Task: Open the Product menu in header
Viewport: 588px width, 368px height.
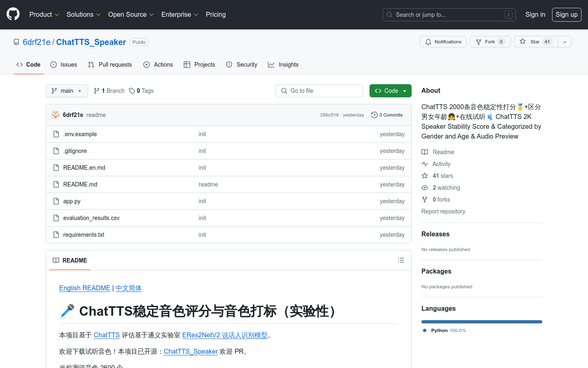Action: (x=44, y=15)
